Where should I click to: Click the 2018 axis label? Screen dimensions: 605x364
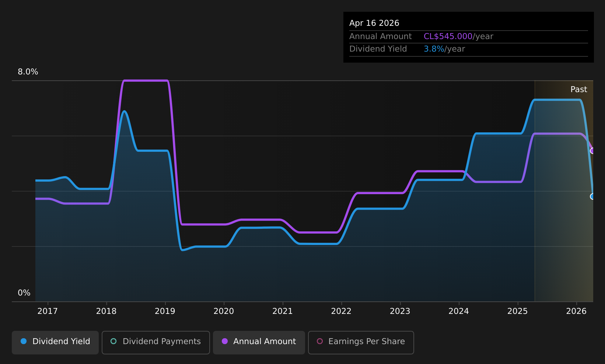coord(106,311)
